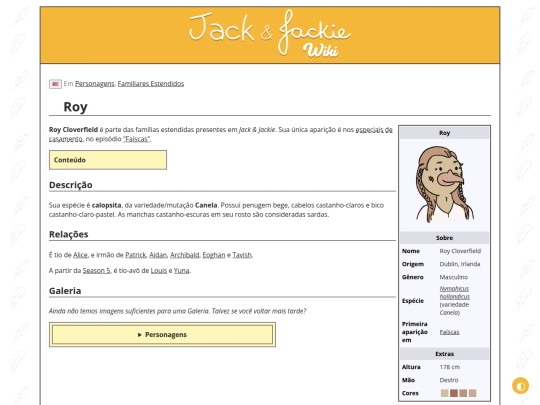Viewport: 540px width, 405px height.
Task: Click the "Roy Cloverfield" name value in infobox
Action: [x=460, y=251]
